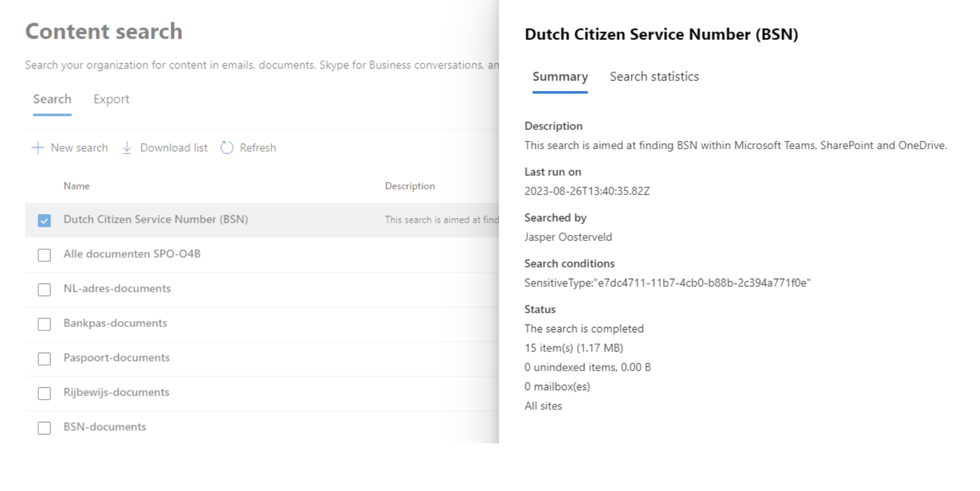Click the Description column header

410,186
